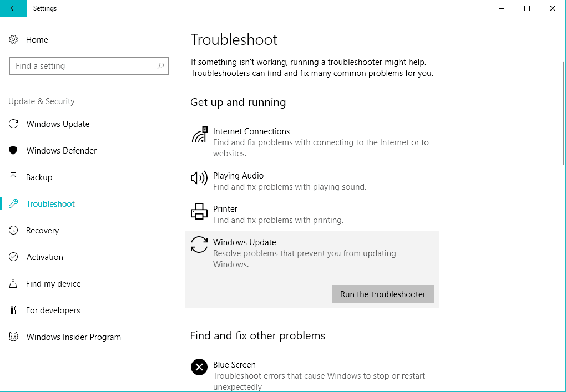The height and width of the screenshot is (392, 566).
Task: Click the Printer troubleshooter icon
Action: [x=199, y=211]
